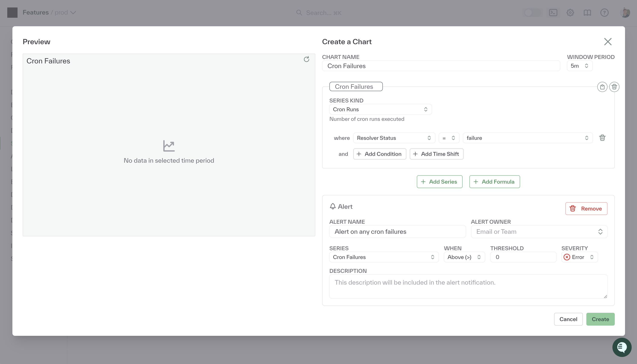The image size is (637, 364).
Task: Open the documentation book icon
Action: click(587, 13)
